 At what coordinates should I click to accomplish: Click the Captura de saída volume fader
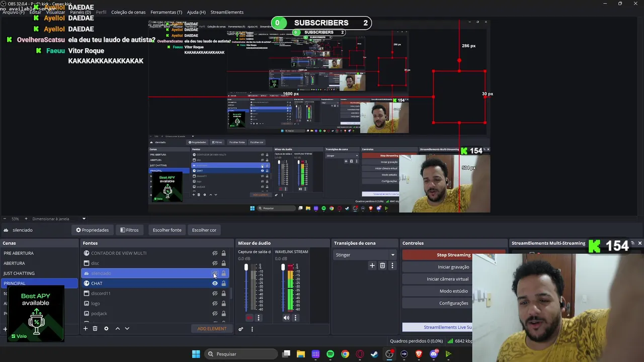click(246, 267)
